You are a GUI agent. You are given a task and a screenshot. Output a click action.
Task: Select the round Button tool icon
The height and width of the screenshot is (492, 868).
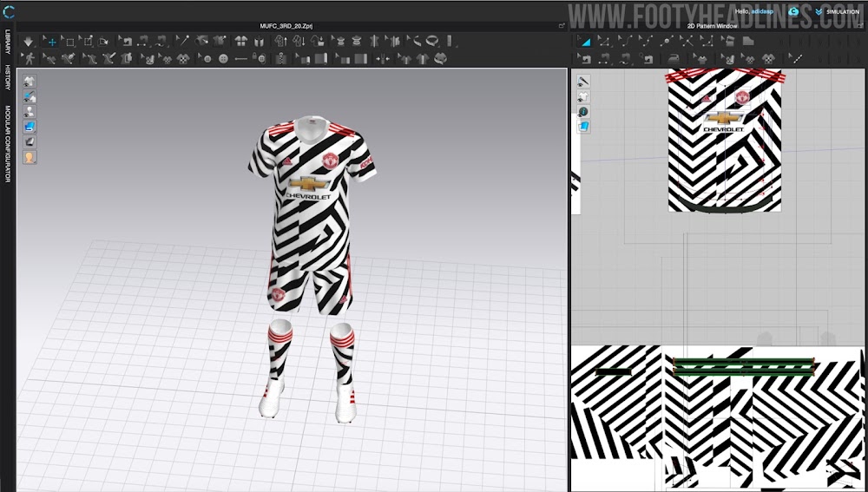click(x=224, y=58)
